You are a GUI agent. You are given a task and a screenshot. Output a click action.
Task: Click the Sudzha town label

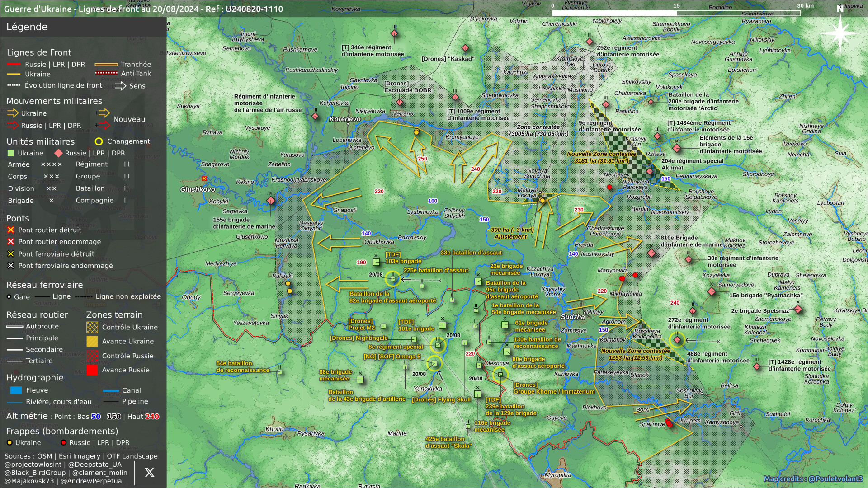(x=572, y=317)
